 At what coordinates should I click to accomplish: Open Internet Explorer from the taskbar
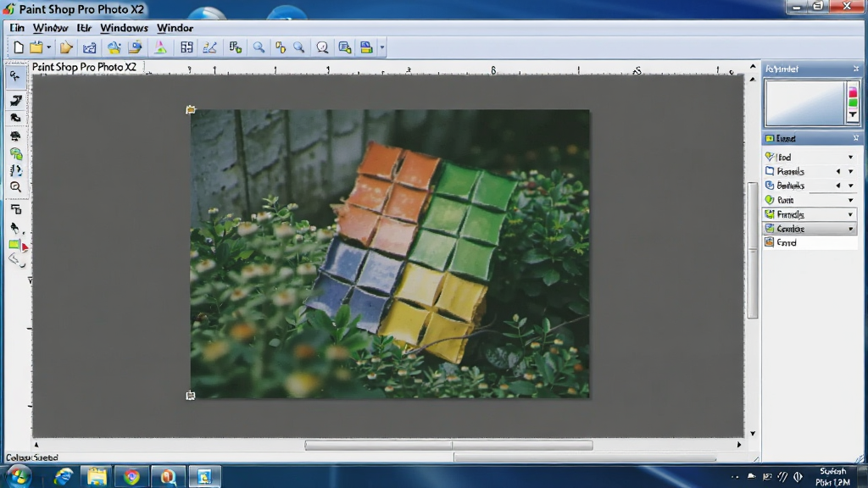click(63, 476)
